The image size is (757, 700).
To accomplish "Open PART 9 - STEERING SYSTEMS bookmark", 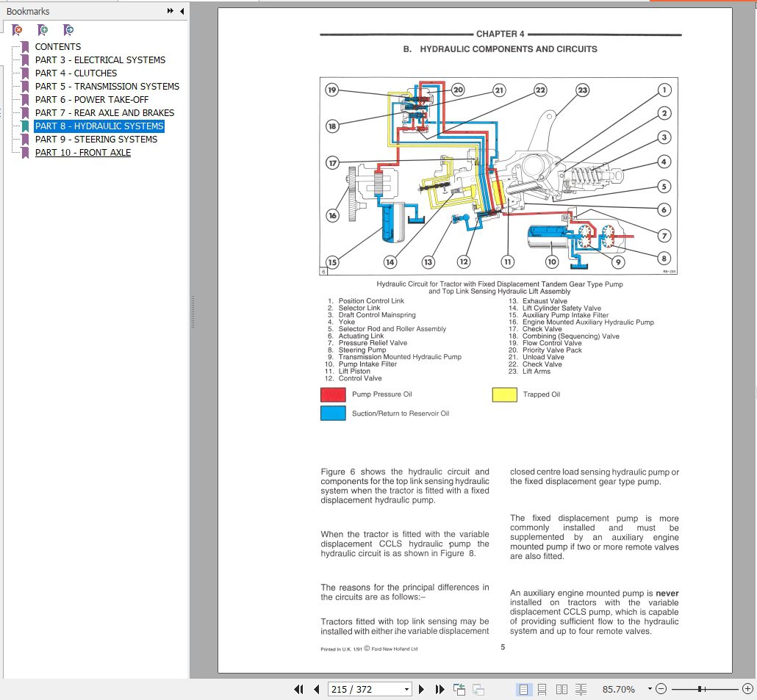I will [96, 140].
